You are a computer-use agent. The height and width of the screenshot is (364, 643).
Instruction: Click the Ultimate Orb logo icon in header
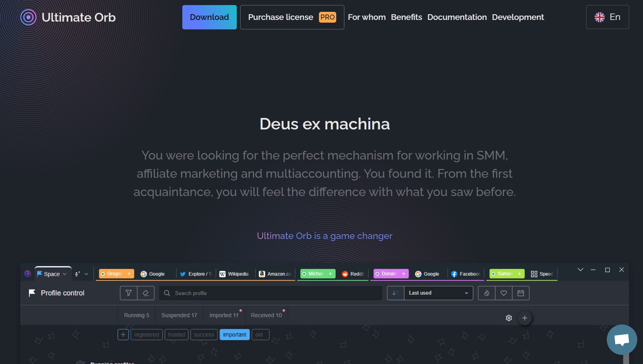coord(28,17)
